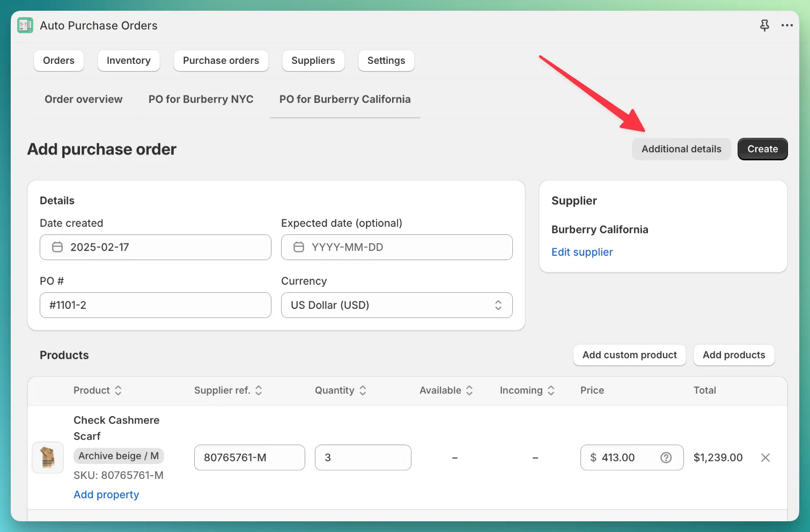Click the SKU: 80765761-M text

(119, 475)
